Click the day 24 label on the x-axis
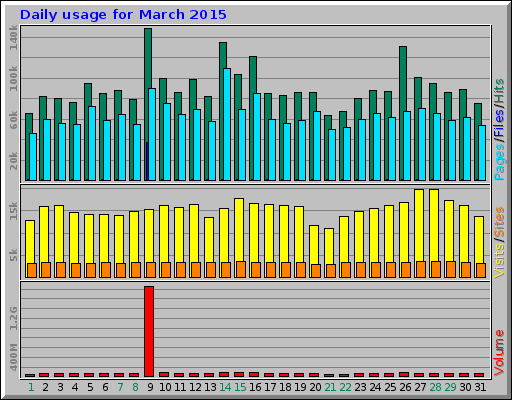 click(375, 387)
